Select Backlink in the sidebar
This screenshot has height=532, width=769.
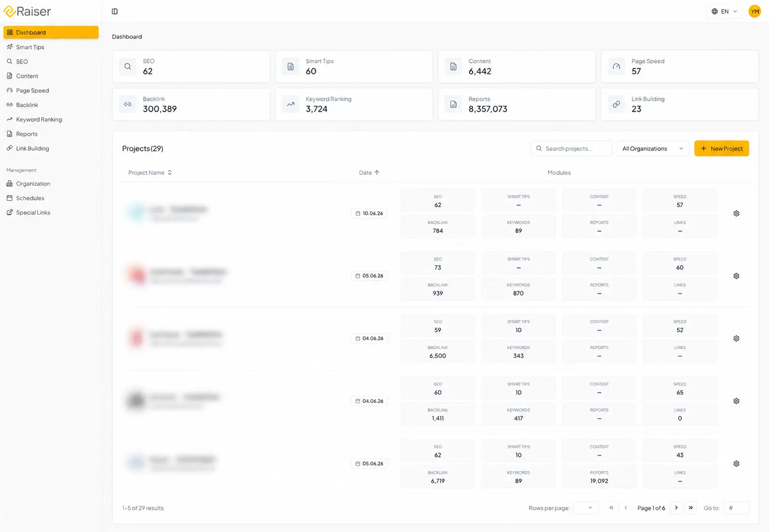51,105
